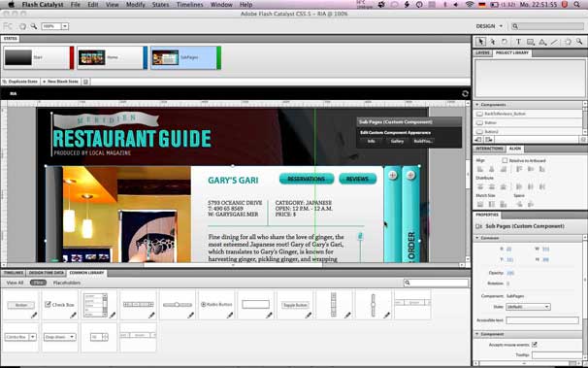
Task: Click the first Distribute icon
Action: tap(480, 186)
